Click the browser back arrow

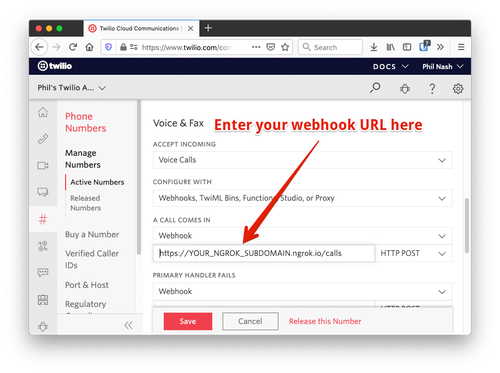point(39,47)
